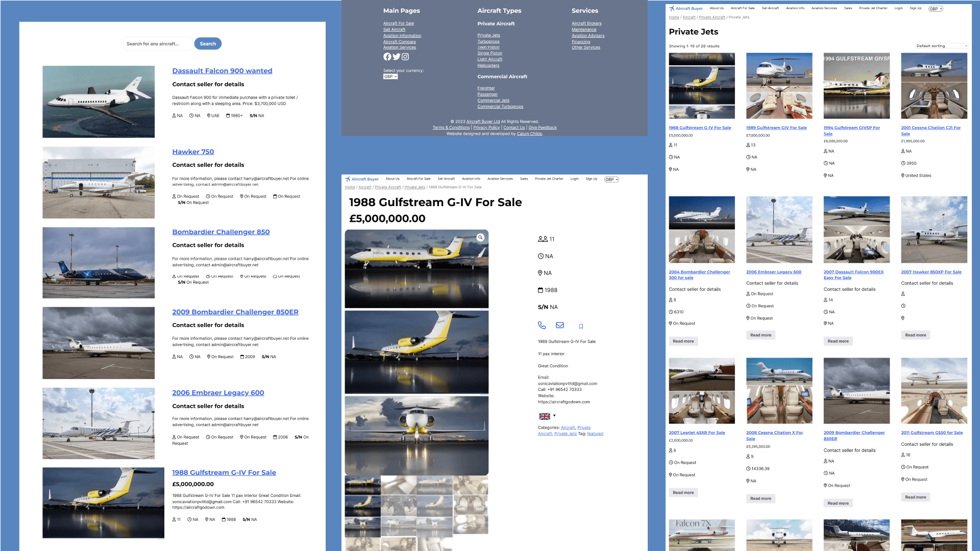Click Aircraft For Sale in Private Jets page nav

click(x=743, y=8)
